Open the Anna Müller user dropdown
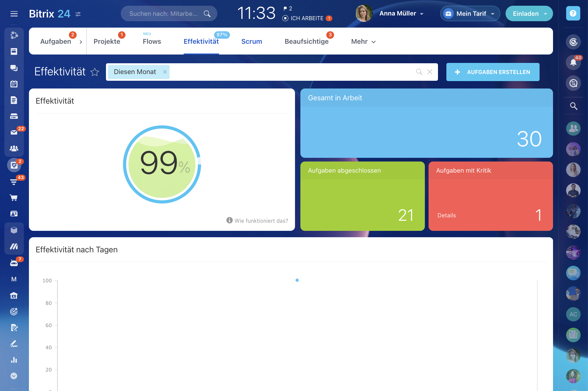Viewport: 588px width, 391px height. coord(401,14)
